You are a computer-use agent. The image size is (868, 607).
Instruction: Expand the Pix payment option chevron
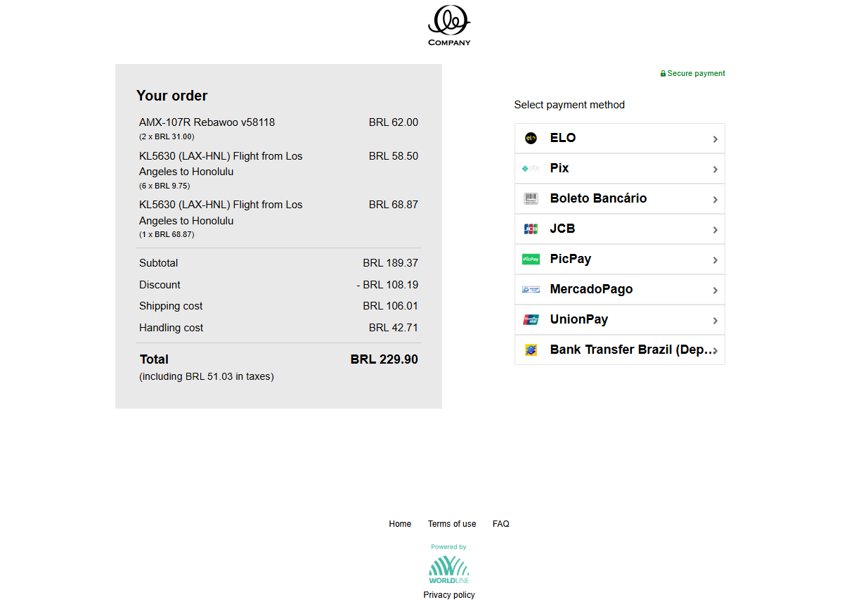pos(715,168)
